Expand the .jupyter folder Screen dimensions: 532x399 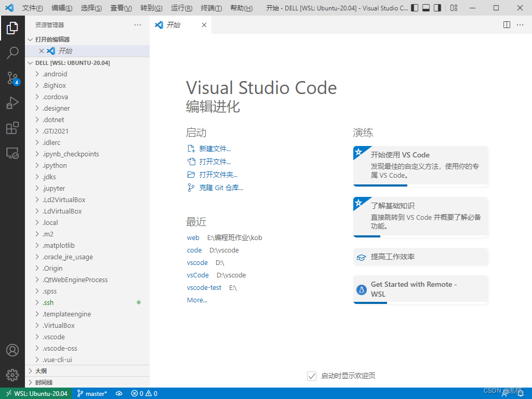[x=87, y=188]
